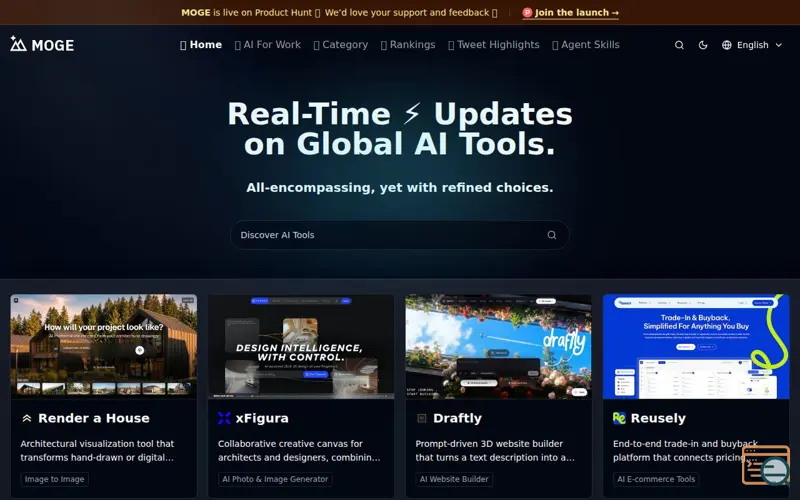The width and height of the screenshot is (800, 500).
Task: Open Agent Skills menu item
Action: coord(586,45)
